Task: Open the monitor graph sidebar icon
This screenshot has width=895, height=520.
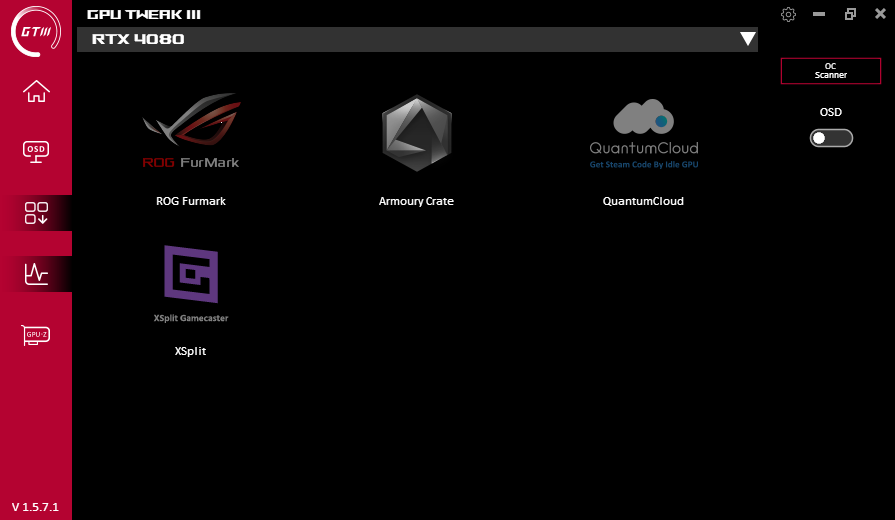Action: (x=36, y=274)
